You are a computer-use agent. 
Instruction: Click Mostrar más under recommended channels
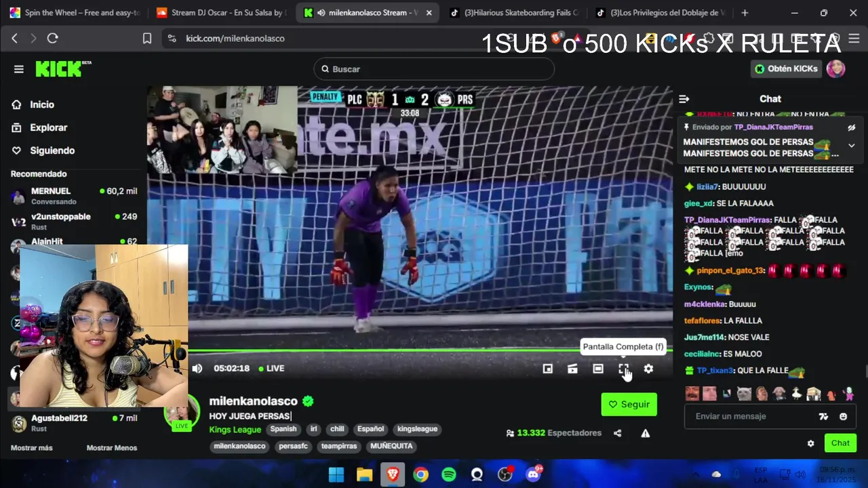point(31,448)
